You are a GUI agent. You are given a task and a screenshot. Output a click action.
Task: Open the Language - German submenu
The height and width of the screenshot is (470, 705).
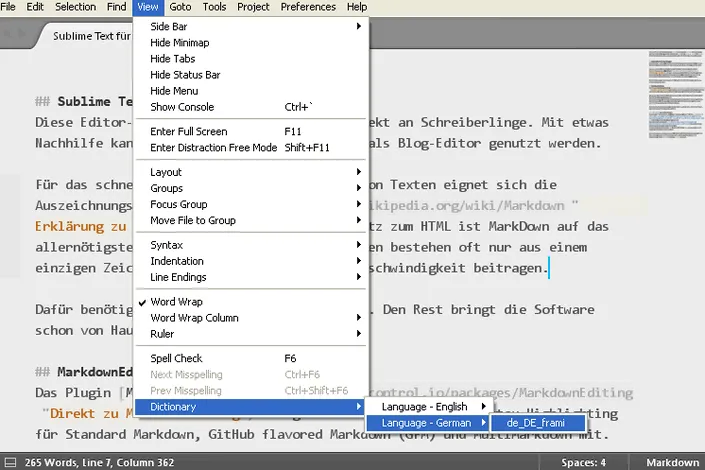(428, 423)
